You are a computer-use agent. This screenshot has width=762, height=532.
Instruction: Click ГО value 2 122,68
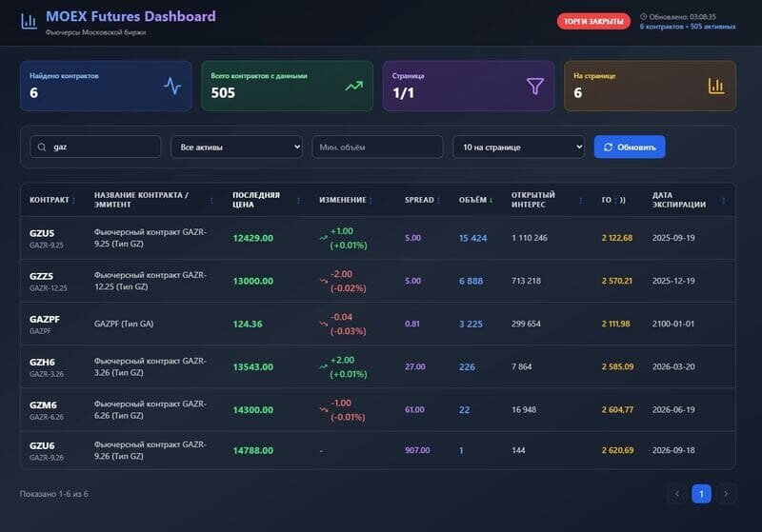[x=617, y=238]
